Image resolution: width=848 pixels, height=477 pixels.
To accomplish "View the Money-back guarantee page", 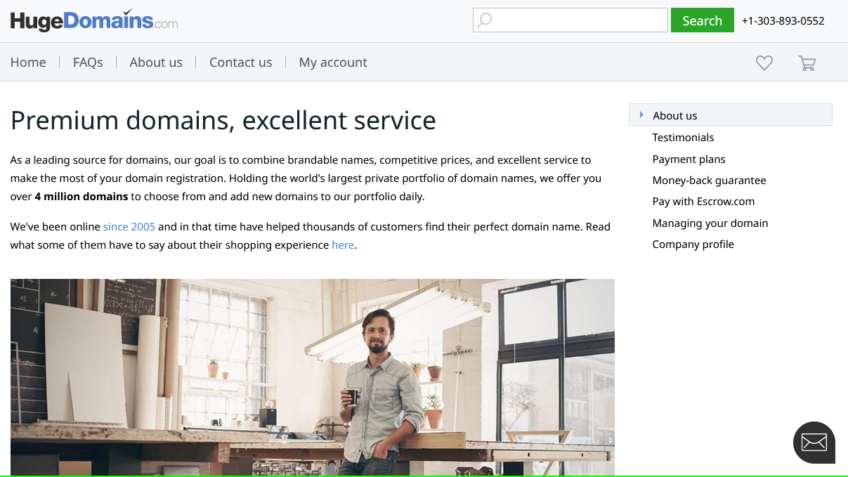I will (709, 180).
